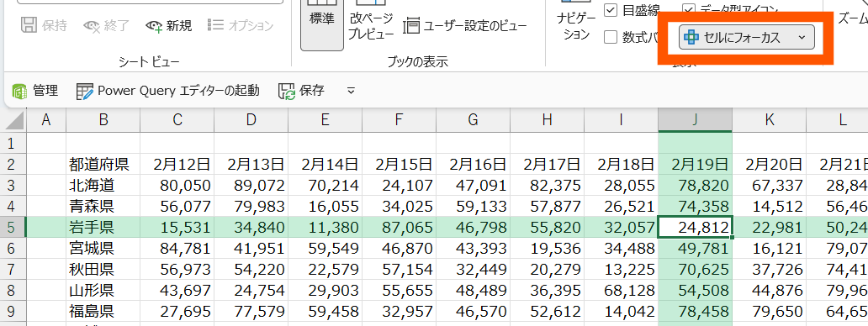Select row 3 header
868x326 pixels.
coord(13,185)
